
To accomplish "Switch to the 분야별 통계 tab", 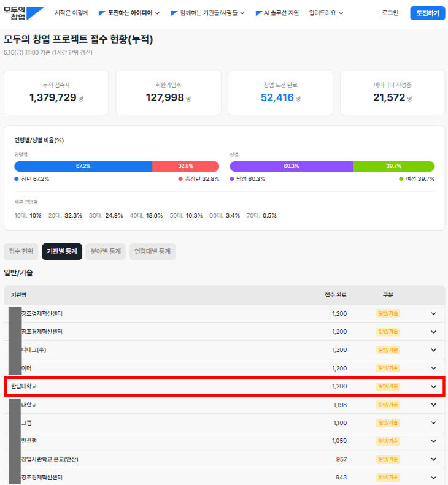I will (x=106, y=251).
